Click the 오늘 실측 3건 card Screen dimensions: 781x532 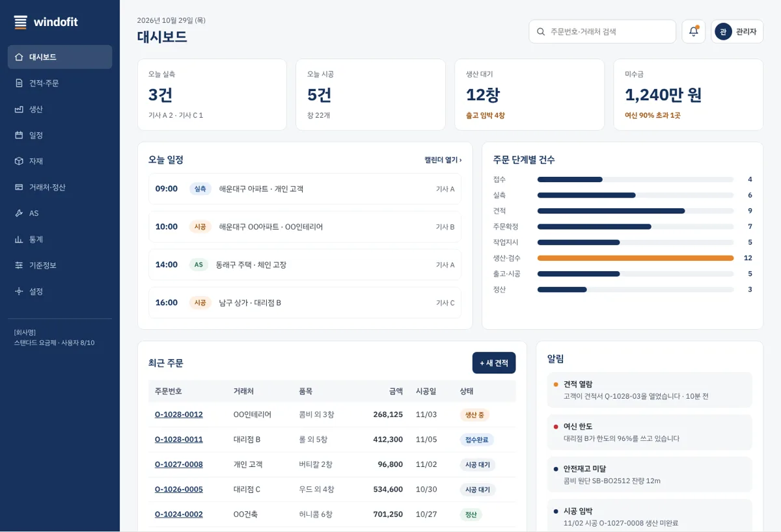212,95
